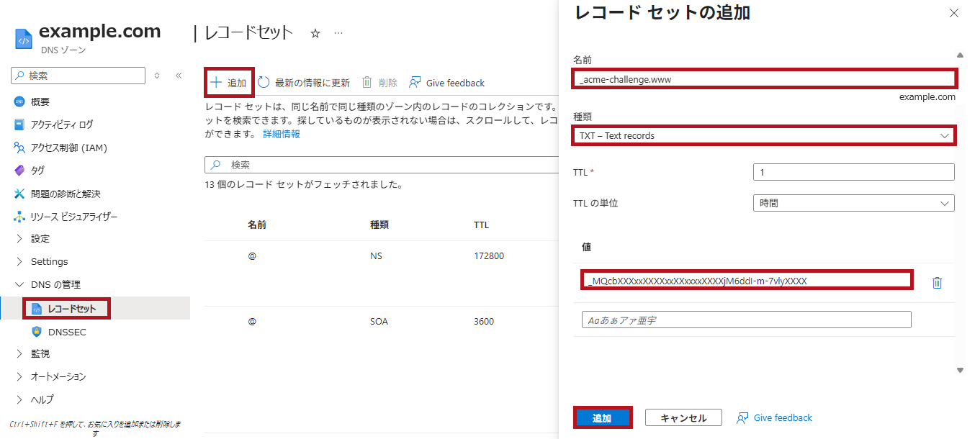Click the 名前 input field
The width and height of the screenshot is (980, 439).
[764, 79]
